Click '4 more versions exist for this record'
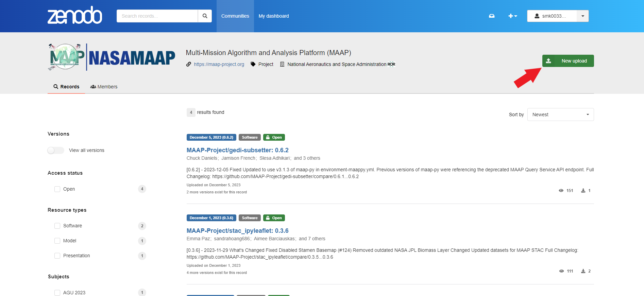644x296 pixels. click(x=217, y=273)
